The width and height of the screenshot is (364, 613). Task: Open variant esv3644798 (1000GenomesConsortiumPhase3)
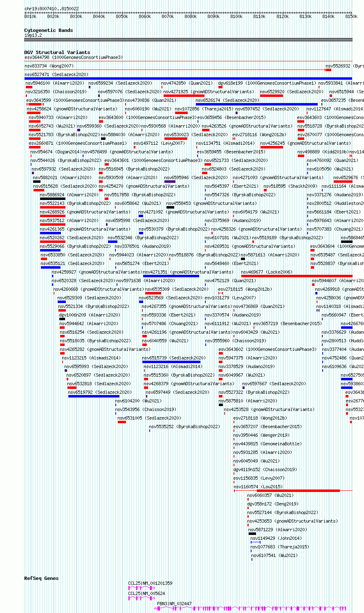[x=74, y=57]
